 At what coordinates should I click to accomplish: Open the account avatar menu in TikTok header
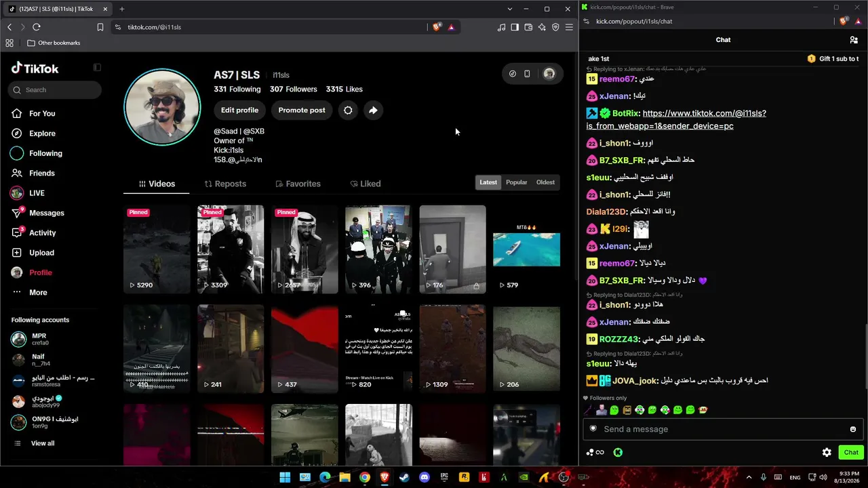coord(549,74)
